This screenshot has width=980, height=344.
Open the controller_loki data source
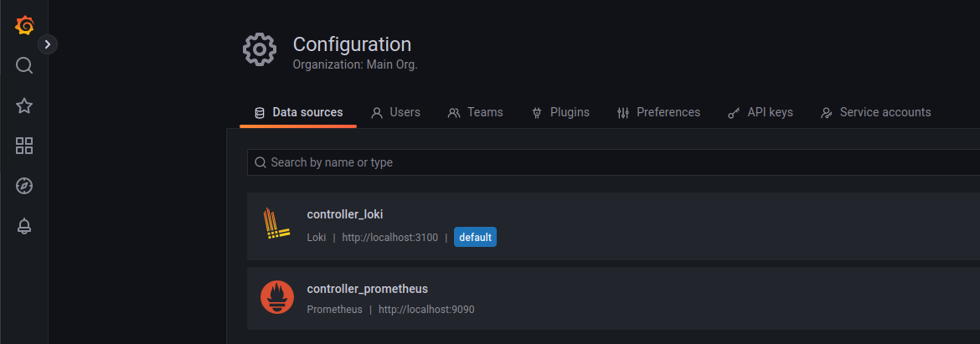[x=614, y=226]
